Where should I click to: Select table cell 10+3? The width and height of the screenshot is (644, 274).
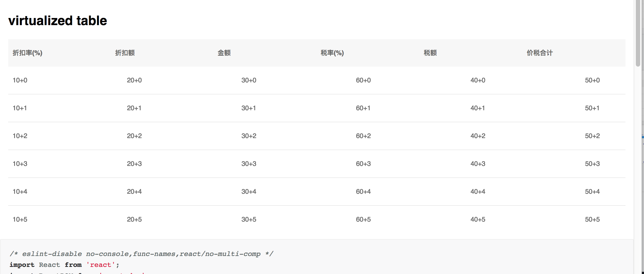[x=20, y=164]
